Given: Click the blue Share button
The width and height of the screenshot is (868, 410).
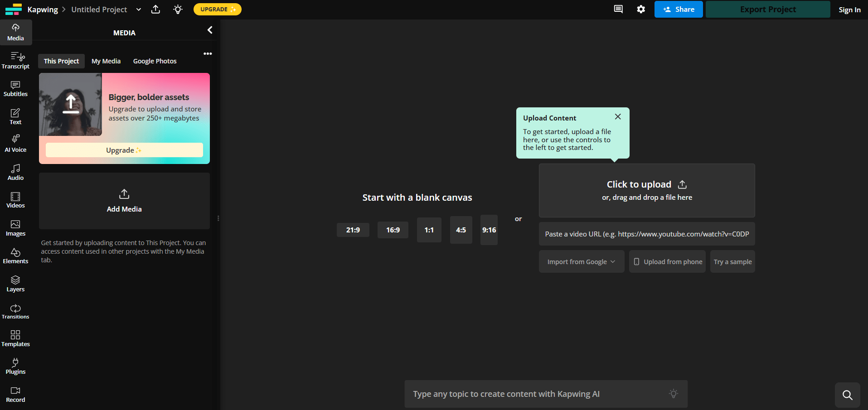Looking at the screenshot, I should pyautogui.click(x=679, y=9).
